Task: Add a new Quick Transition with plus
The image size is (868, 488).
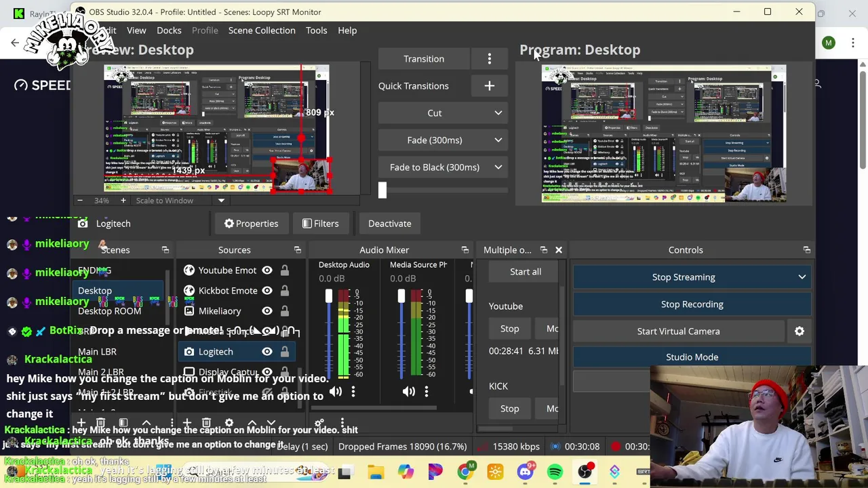Action: [489, 86]
